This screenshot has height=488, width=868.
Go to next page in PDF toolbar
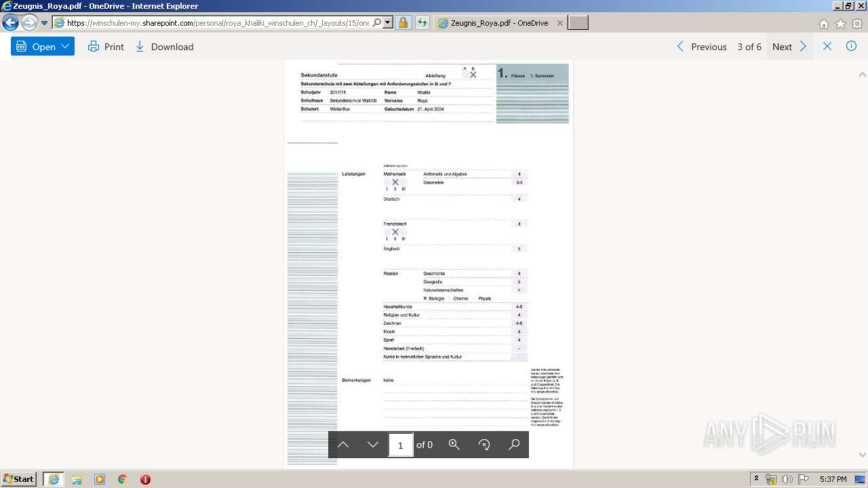pos(372,445)
